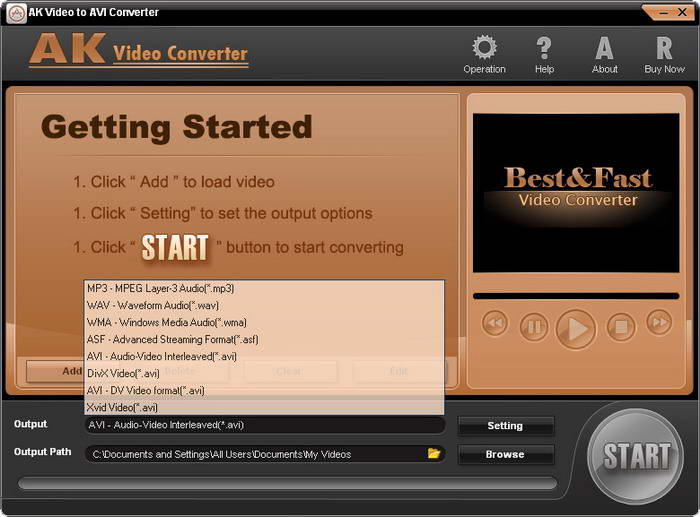Click the preview seek bar
The image size is (700, 517).
coord(576,296)
